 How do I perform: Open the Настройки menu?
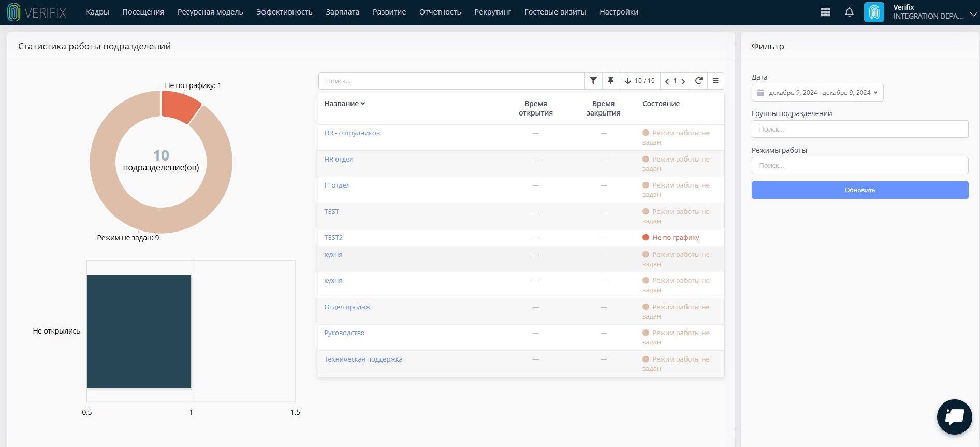[x=619, y=12]
